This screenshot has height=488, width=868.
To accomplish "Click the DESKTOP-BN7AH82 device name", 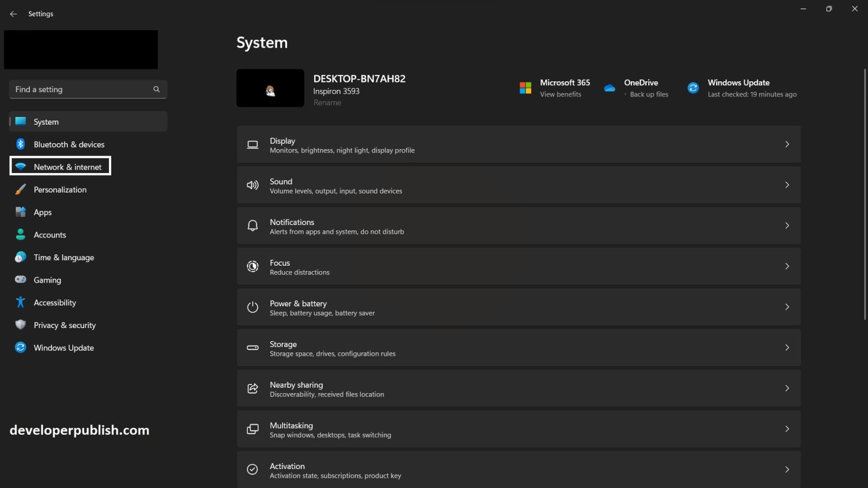I will tap(359, 79).
